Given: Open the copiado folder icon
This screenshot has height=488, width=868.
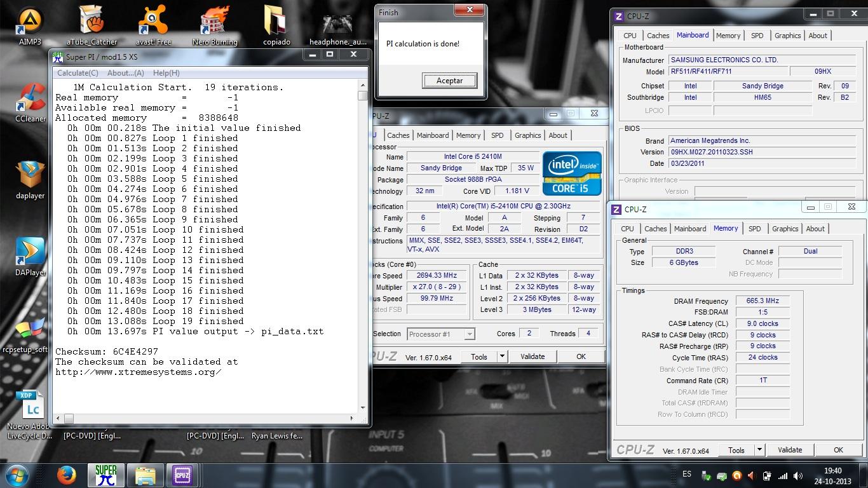Looking at the screenshot, I should (x=276, y=25).
